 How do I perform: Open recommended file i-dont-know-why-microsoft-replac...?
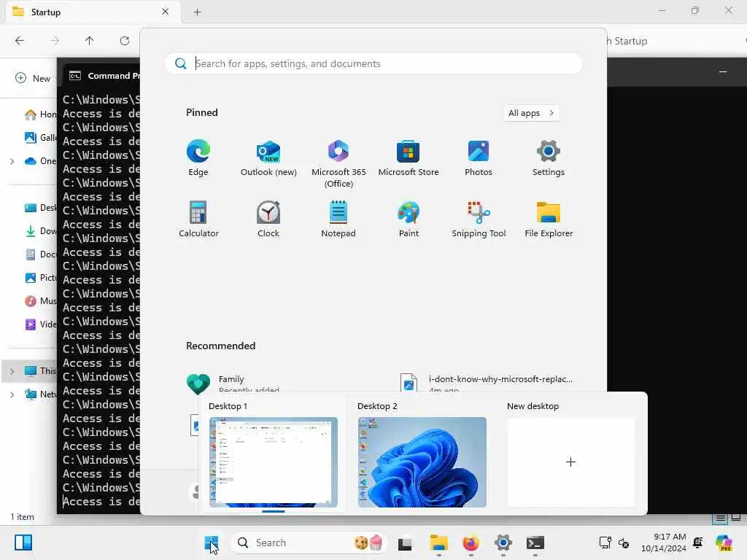click(x=488, y=382)
